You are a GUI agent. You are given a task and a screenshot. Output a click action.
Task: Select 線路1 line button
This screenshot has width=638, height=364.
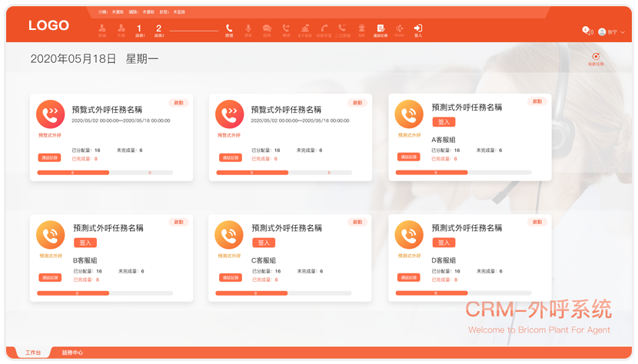pos(139,30)
